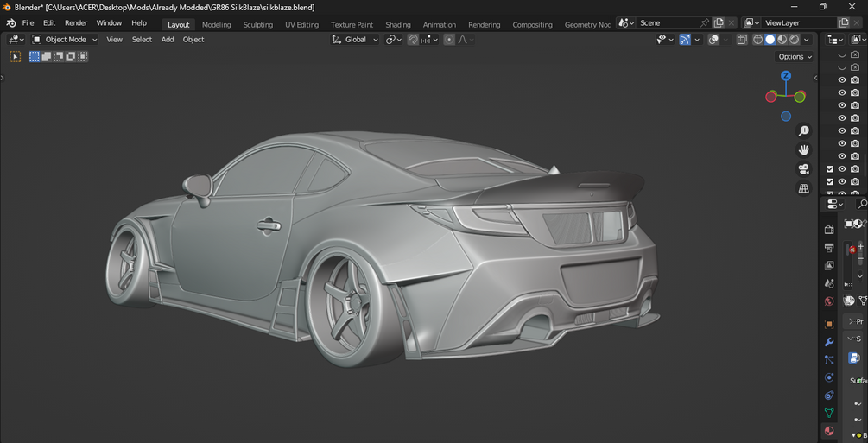Viewport: 868px width, 443px height.
Task: Click the new scene icon
Action: click(719, 22)
